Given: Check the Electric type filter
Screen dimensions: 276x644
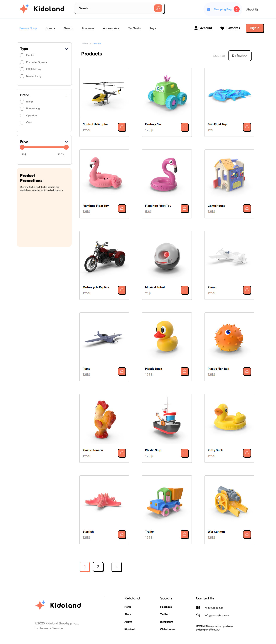Looking at the screenshot, I should pos(22,55).
